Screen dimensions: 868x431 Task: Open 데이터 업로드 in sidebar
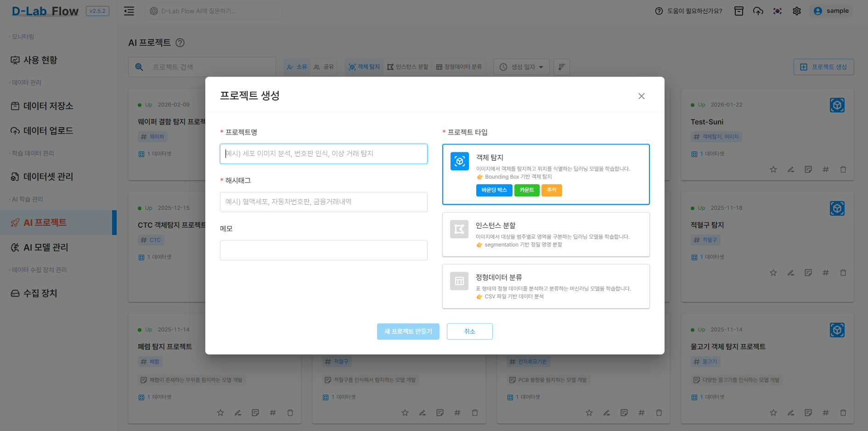pos(58,131)
